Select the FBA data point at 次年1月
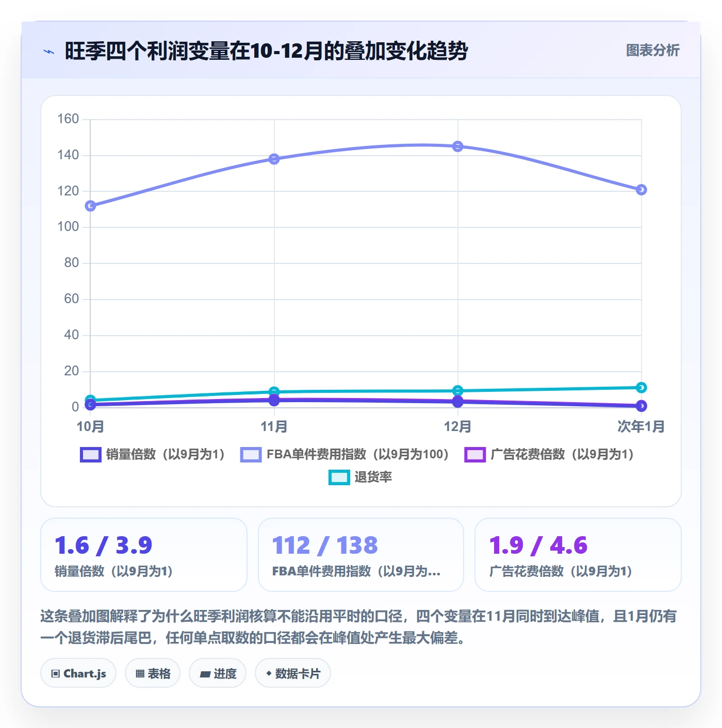The image size is (722, 728). [641, 190]
